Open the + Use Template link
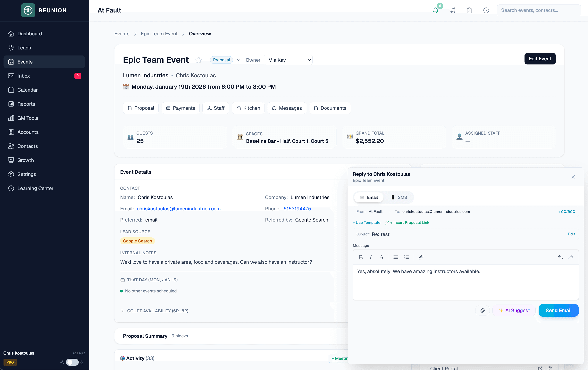Screen dimensions: 588x370 [x=366, y=223]
